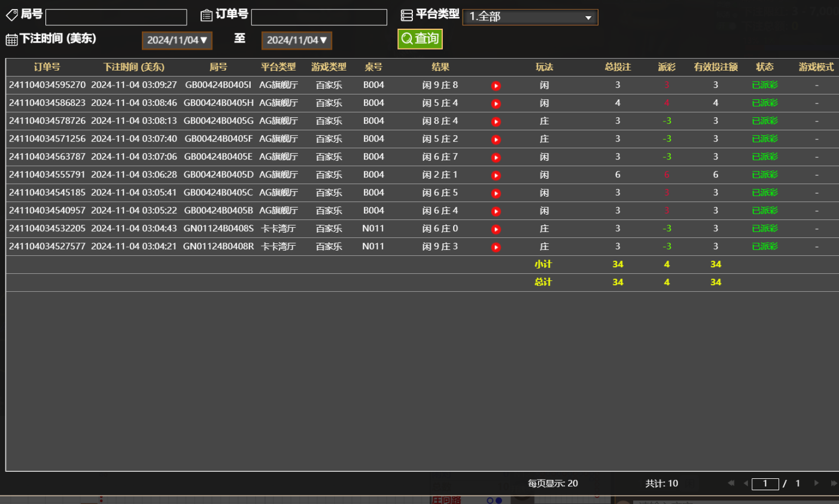Screen dimensions: 839x504
Task: Open replay of round GN01124B0408R
Action: click(x=496, y=247)
